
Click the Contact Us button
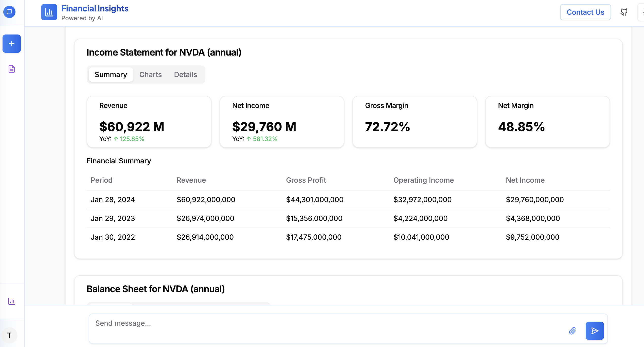click(x=585, y=12)
